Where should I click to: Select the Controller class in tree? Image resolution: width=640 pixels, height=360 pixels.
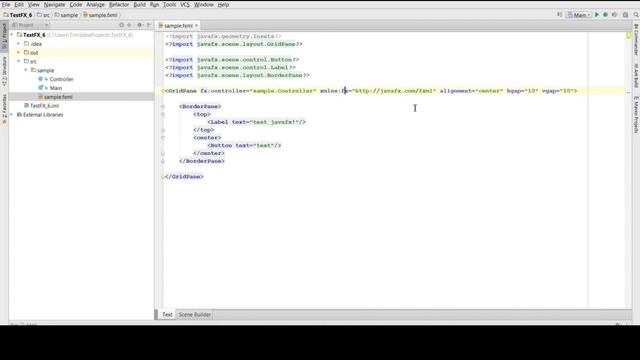61,79
